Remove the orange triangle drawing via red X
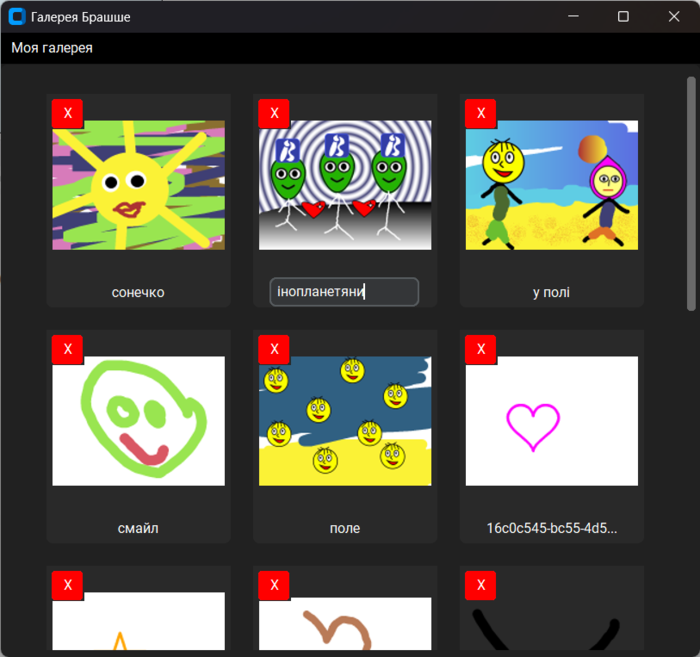 pyautogui.click(x=67, y=585)
